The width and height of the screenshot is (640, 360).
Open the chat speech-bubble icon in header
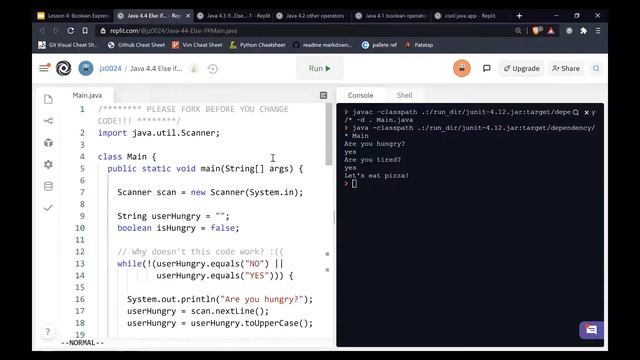[487, 68]
